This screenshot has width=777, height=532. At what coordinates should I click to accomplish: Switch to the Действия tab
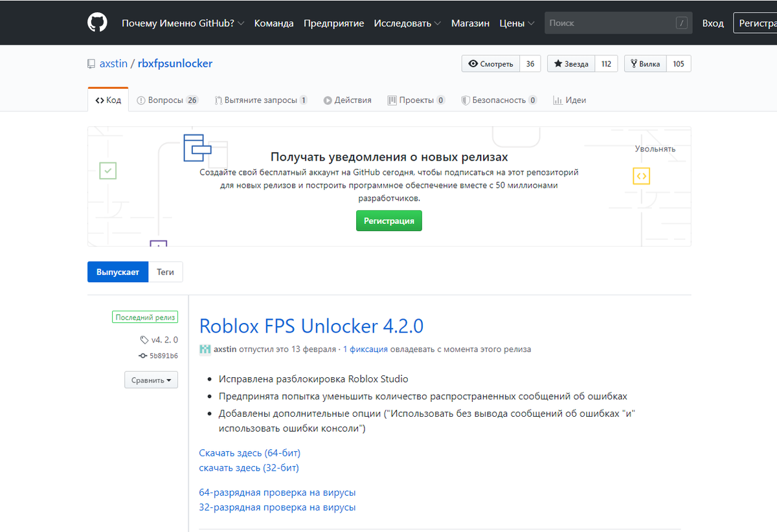[x=348, y=100]
